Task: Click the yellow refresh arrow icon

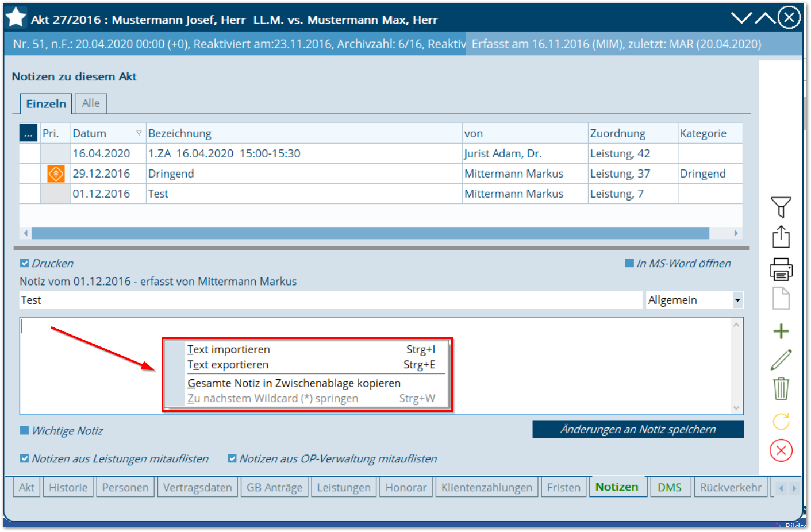Action: click(x=781, y=421)
